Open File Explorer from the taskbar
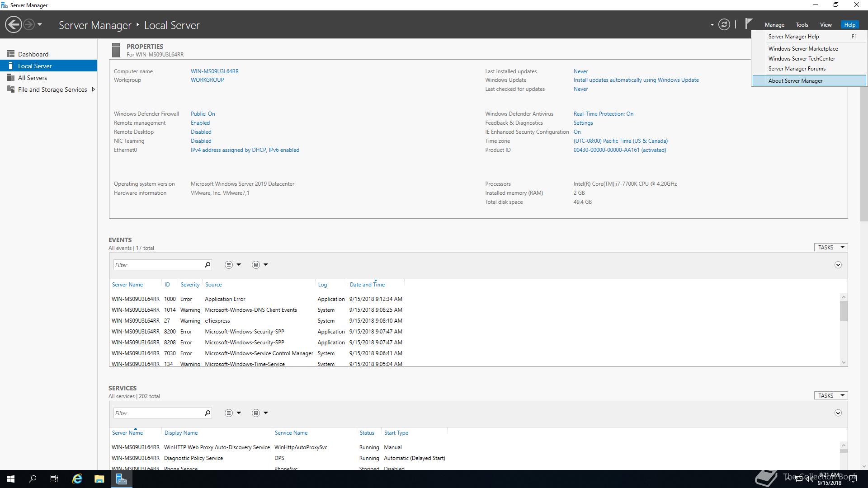868x488 pixels. pyautogui.click(x=99, y=479)
